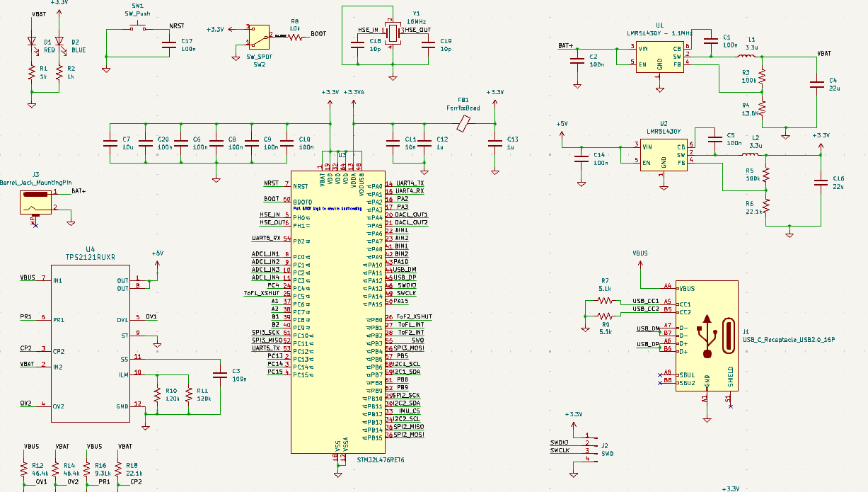Click the FB1 ferrite bead symbol

[463, 123]
